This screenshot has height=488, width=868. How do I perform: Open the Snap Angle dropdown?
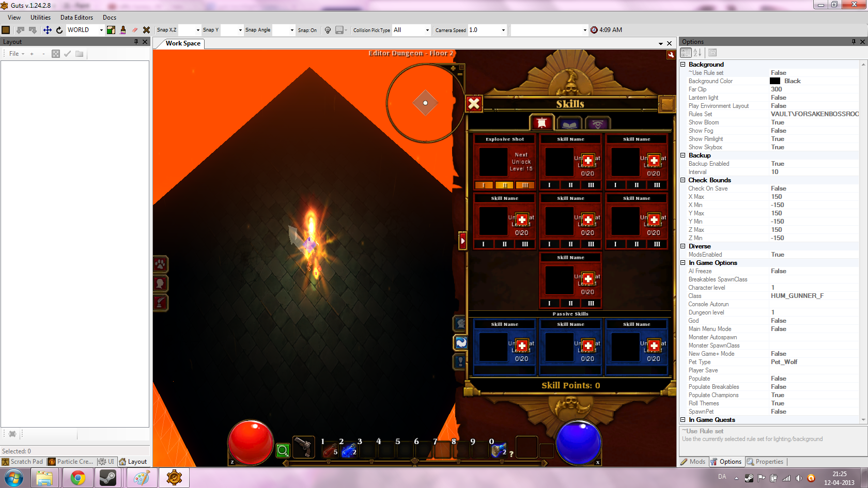coord(292,30)
